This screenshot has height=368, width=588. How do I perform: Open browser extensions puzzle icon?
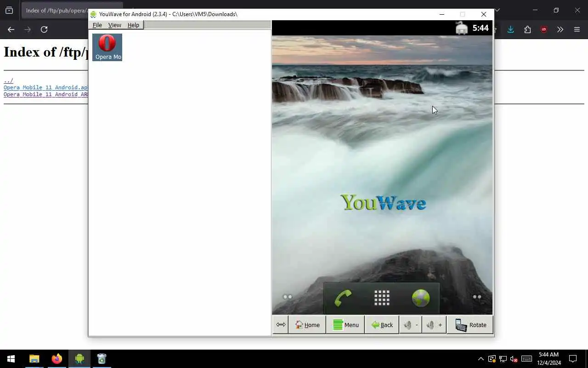point(527,29)
